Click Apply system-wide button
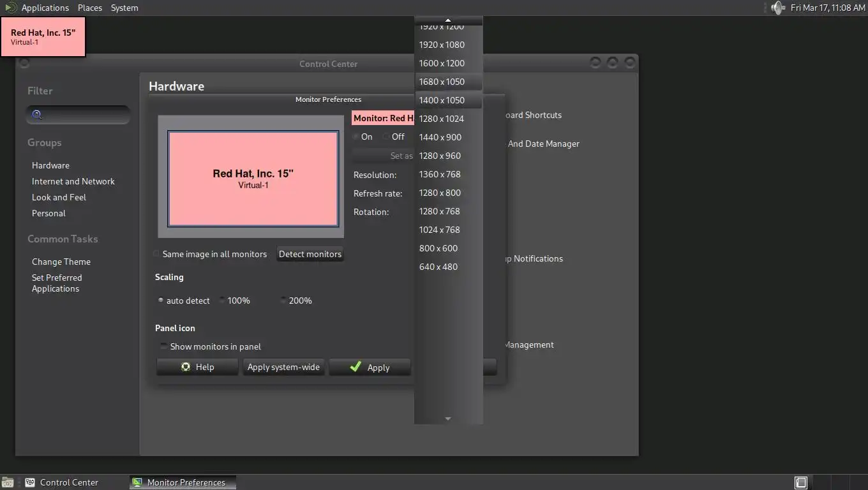Screen dimensions: 868x490 (283, 367)
